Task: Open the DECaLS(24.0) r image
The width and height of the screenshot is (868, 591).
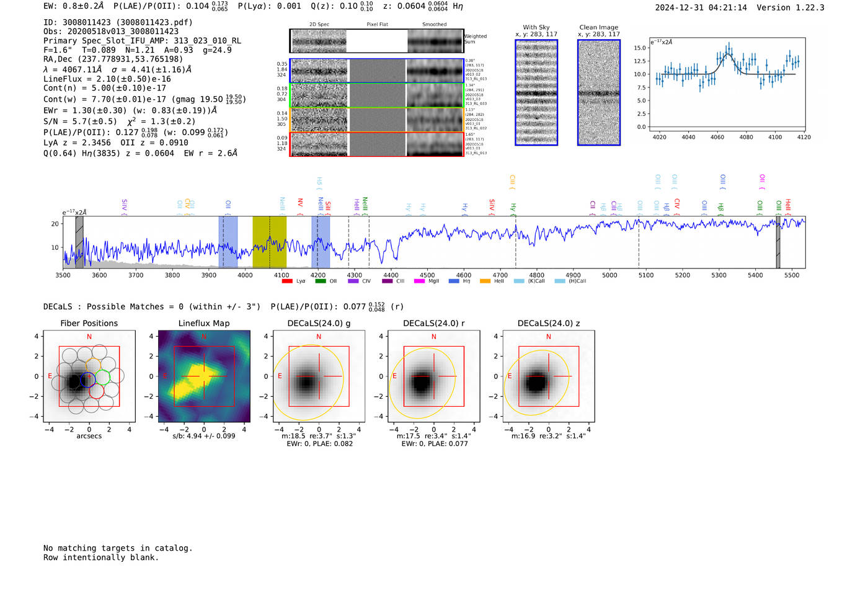Action: coord(433,376)
